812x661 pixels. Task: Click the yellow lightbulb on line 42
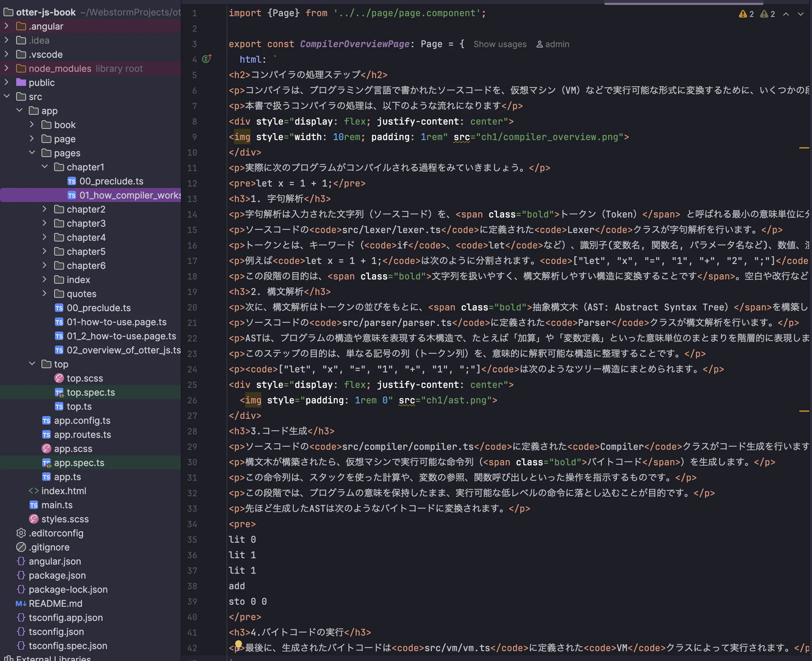click(238, 644)
